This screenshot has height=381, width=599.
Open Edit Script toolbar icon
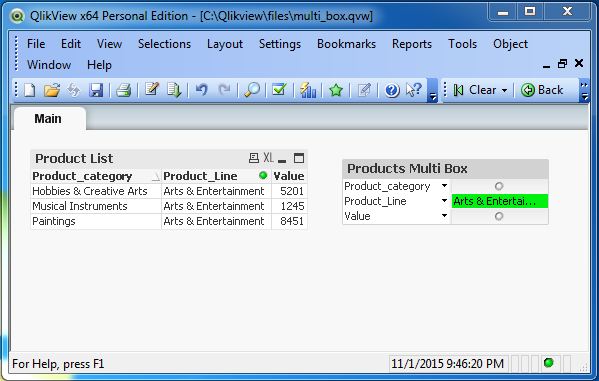pyautogui.click(x=152, y=90)
